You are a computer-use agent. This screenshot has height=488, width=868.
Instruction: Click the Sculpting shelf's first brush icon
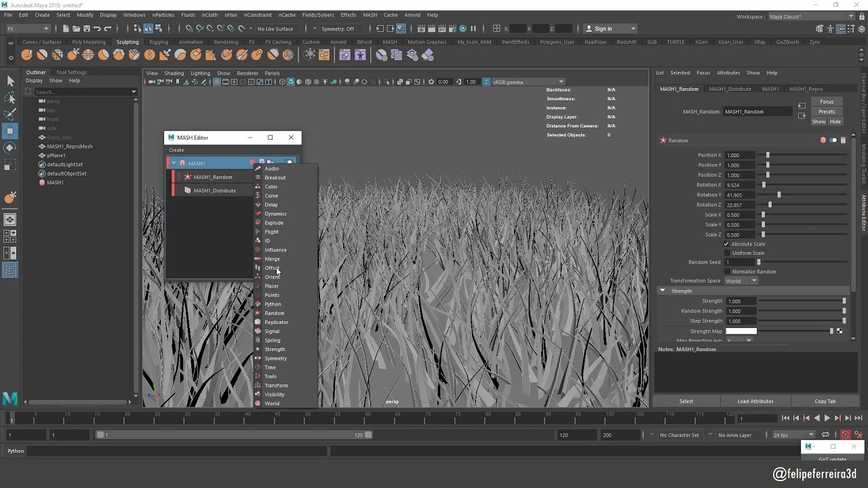(x=27, y=55)
